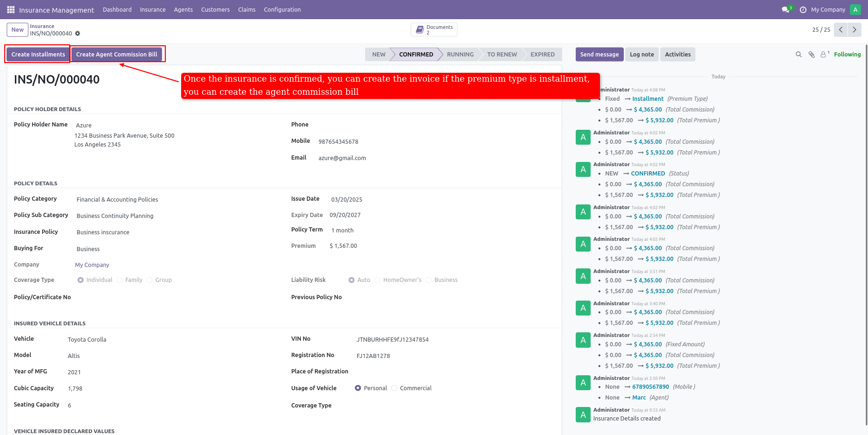
Task: Open the activities clock icon
Action: [803, 10]
